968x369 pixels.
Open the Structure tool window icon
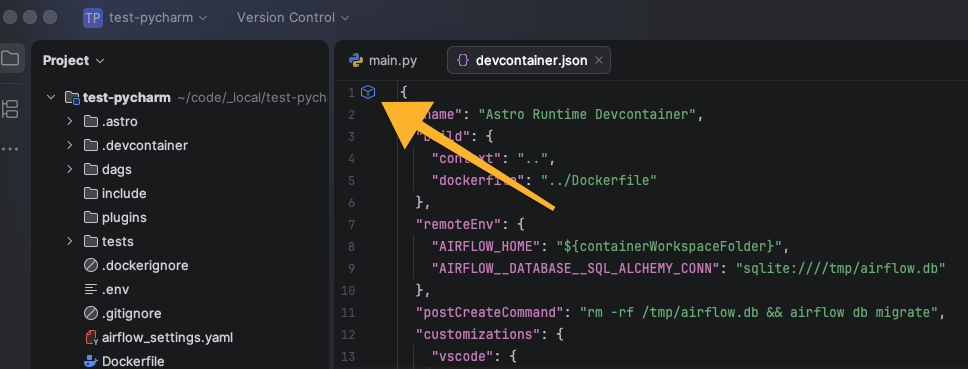[x=10, y=109]
